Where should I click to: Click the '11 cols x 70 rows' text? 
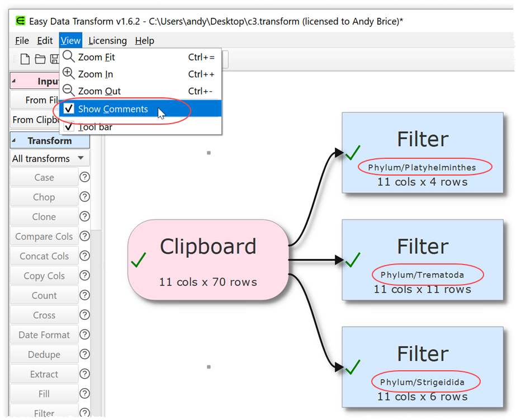(x=208, y=282)
